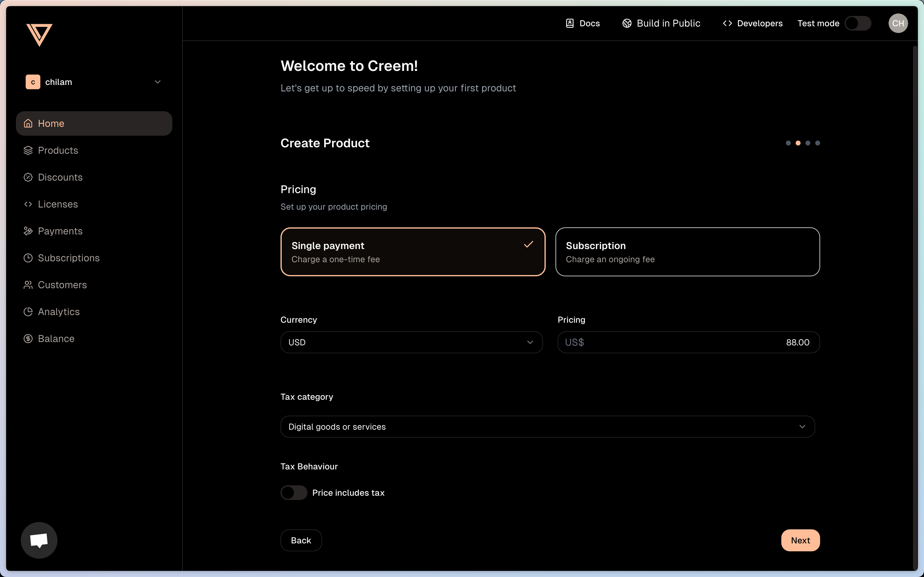The width and height of the screenshot is (924, 577).
Task: Open the Docs link
Action: [583, 23]
